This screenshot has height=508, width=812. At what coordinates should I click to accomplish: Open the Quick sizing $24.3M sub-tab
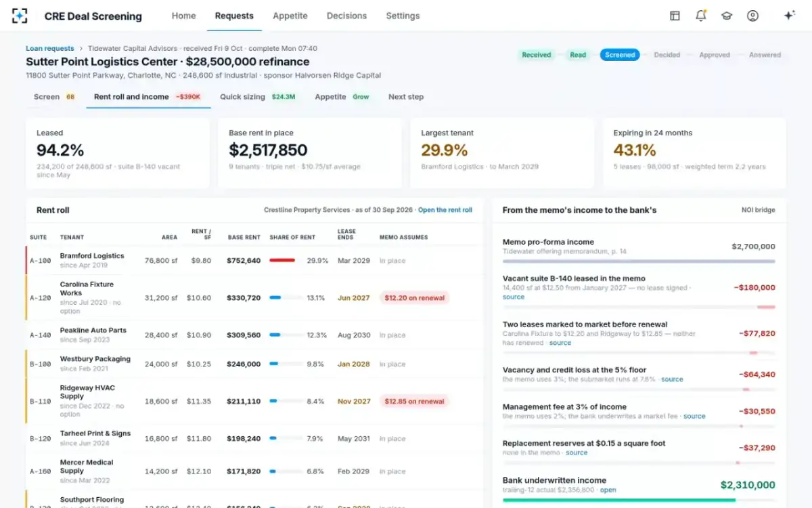(x=258, y=97)
